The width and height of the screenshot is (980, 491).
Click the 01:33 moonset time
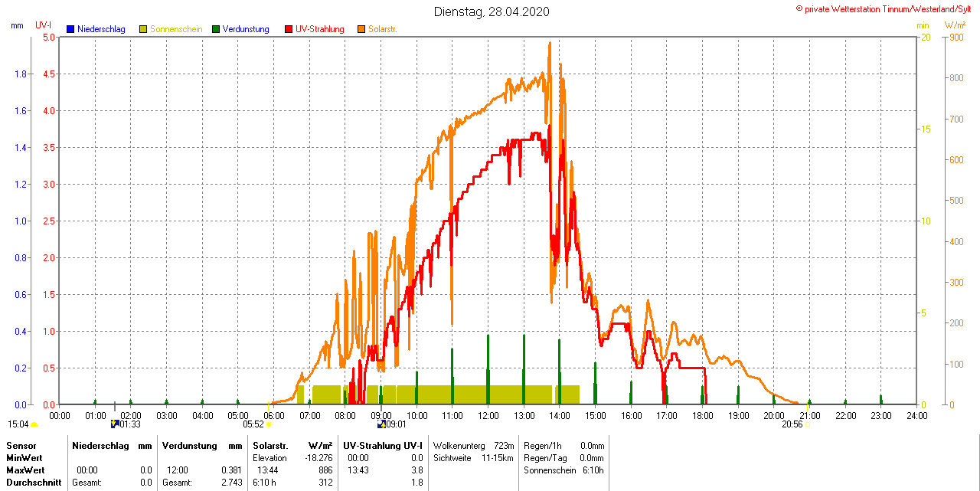pyautogui.click(x=130, y=424)
